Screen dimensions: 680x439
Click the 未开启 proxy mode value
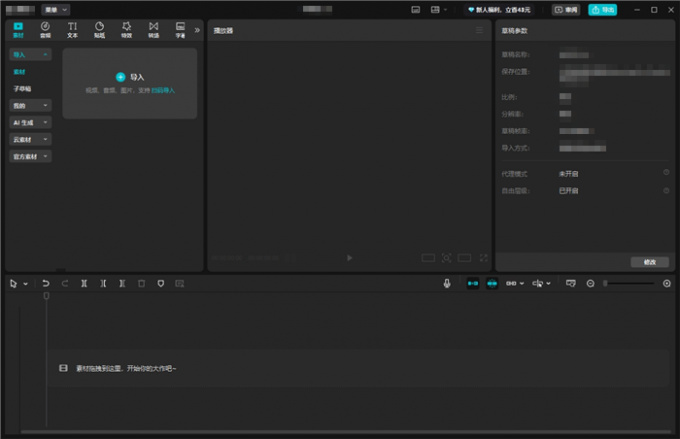coord(569,174)
